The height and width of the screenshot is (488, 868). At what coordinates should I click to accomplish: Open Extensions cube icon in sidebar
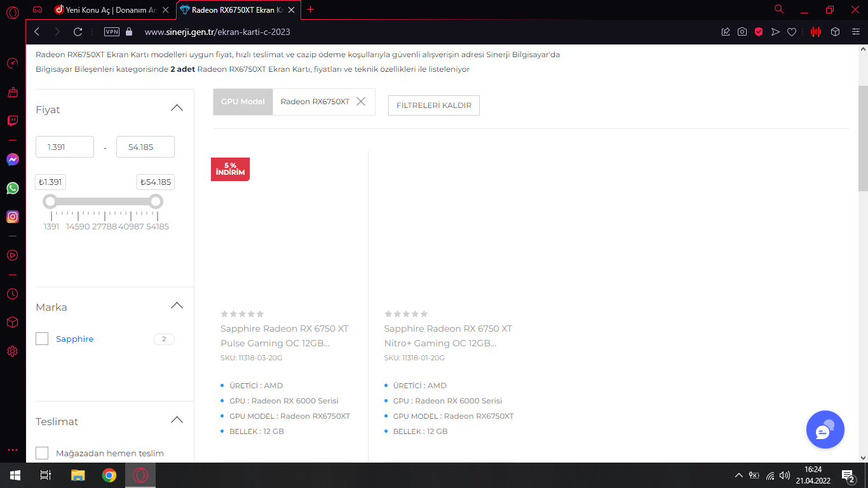point(13,322)
